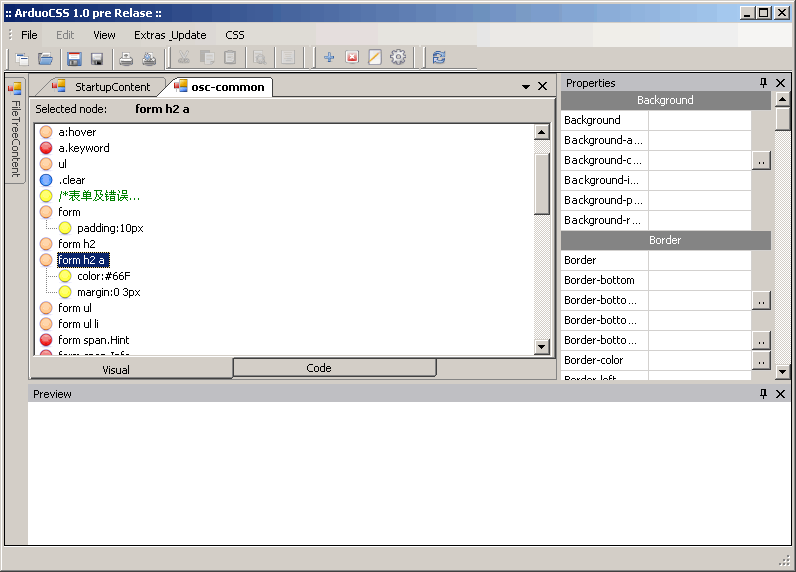Click the Copy toolbar icon

click(x=207, y=57)
